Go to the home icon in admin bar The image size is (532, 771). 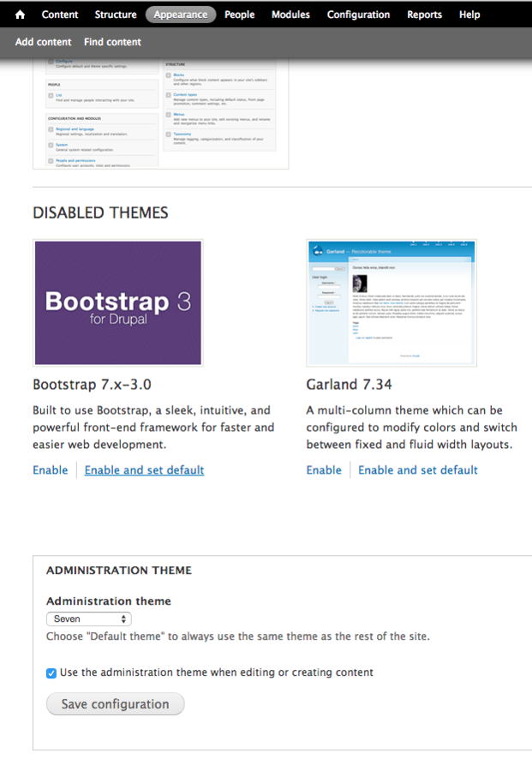pos(21,15)
